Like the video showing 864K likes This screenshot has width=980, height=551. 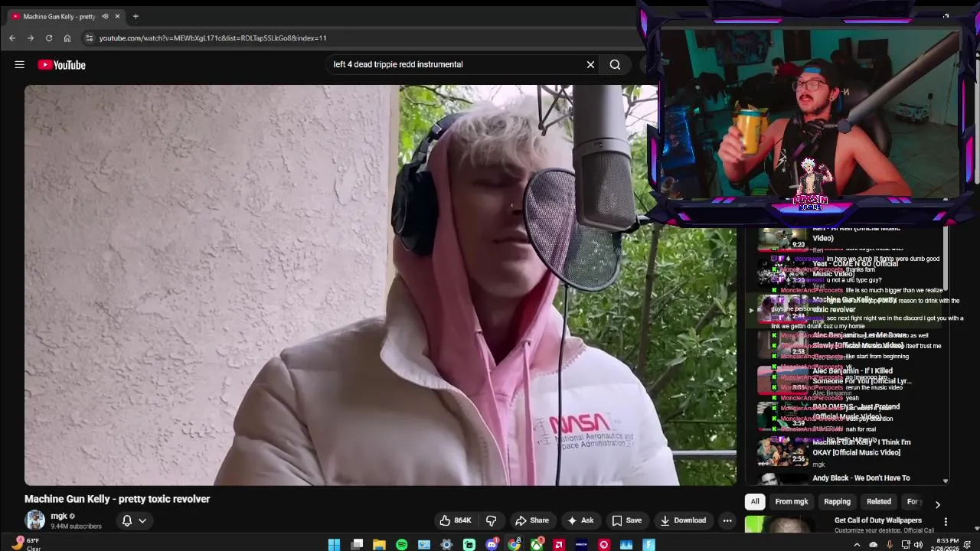coord(456,520)
